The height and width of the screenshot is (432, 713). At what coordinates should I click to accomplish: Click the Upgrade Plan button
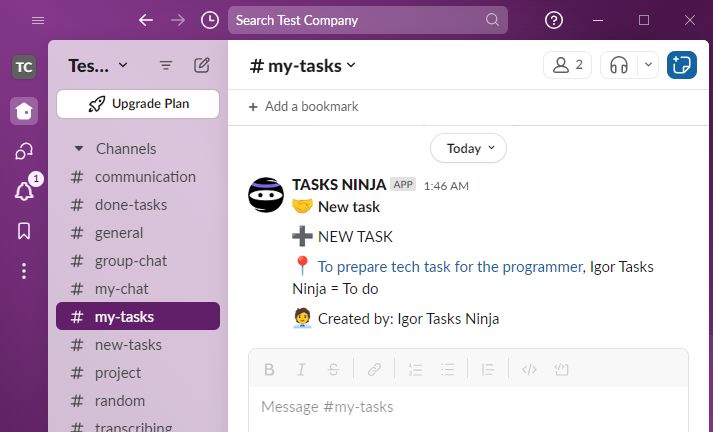point(138,103)
